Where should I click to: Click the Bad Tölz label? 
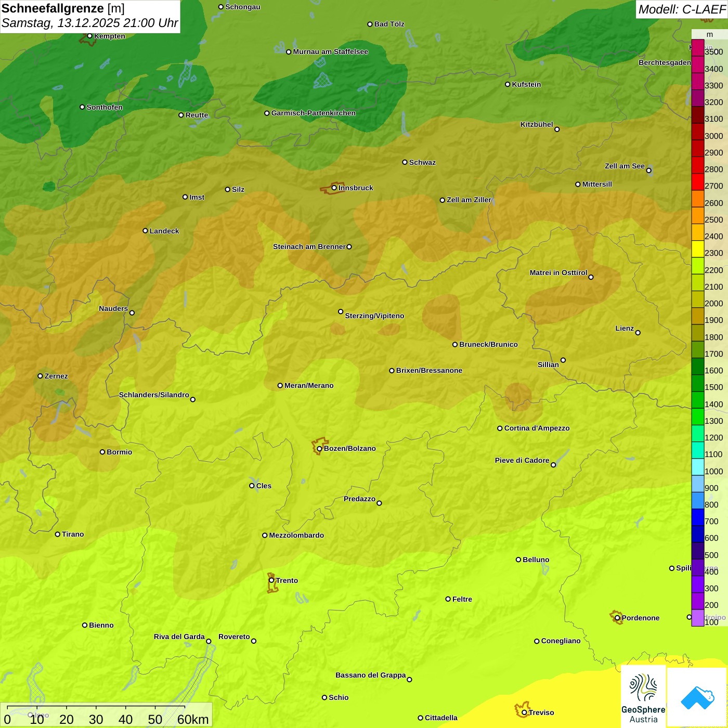[x=389, y=24]
